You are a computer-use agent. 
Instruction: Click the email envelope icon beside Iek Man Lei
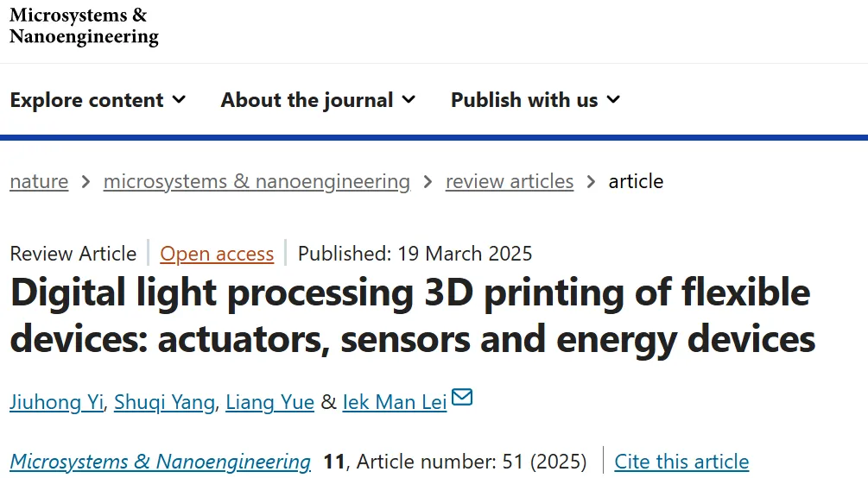click(462, 398)
